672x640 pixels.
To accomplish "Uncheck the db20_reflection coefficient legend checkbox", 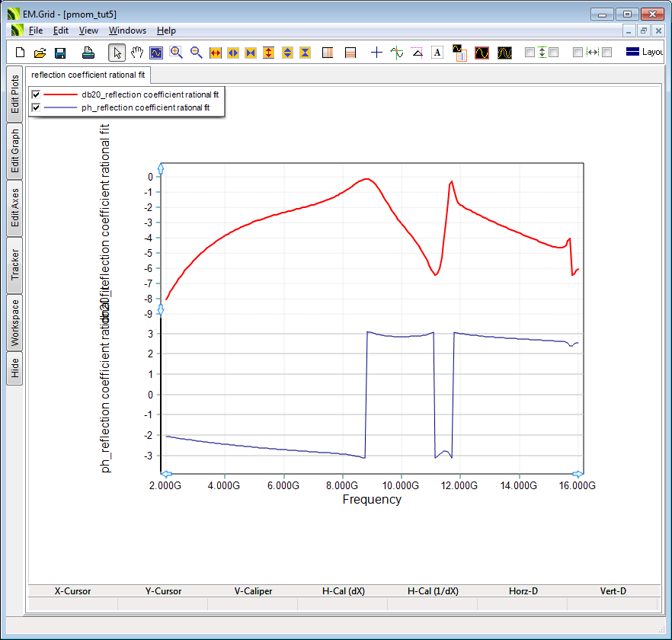I will click(35, 94).
